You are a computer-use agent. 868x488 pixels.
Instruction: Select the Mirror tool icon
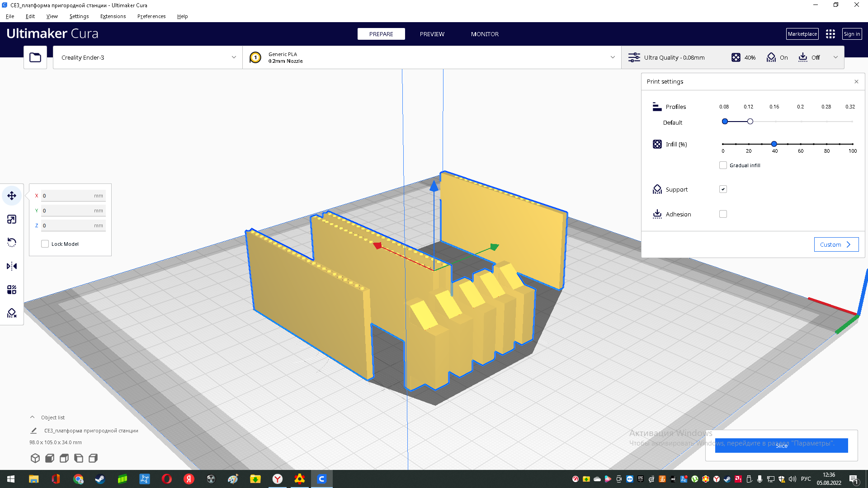[x=12, y=266]
